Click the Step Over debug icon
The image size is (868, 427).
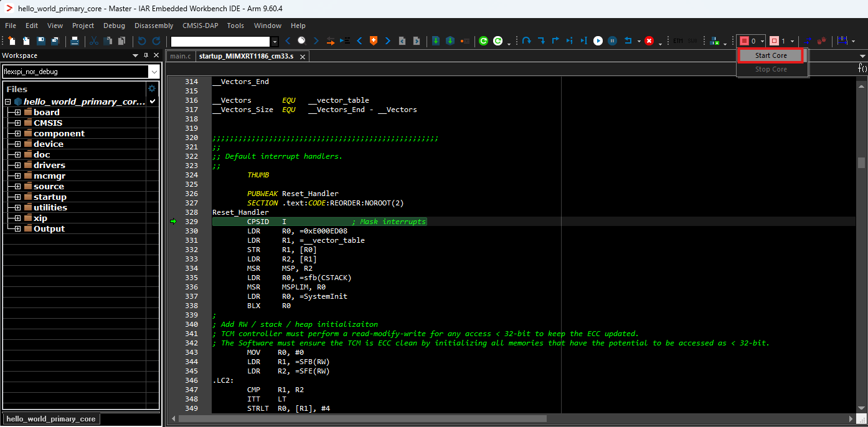coord(527,41)
